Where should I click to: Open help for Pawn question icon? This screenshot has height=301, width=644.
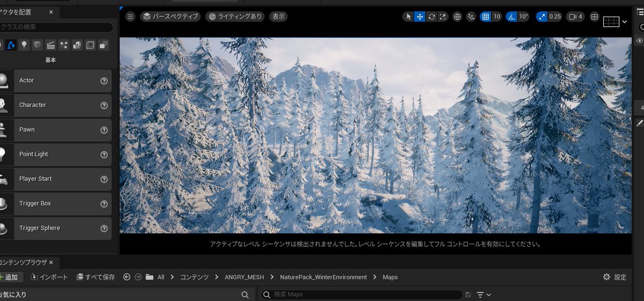point(104,130)
